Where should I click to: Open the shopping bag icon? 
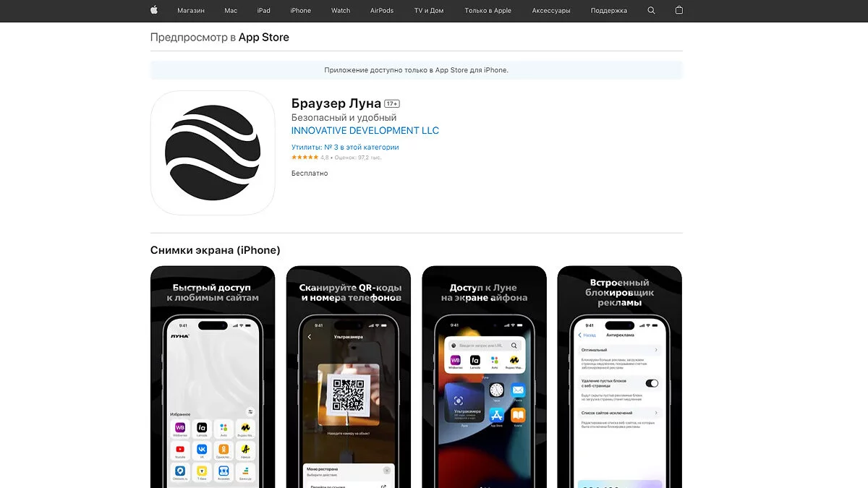click(678, 10)
